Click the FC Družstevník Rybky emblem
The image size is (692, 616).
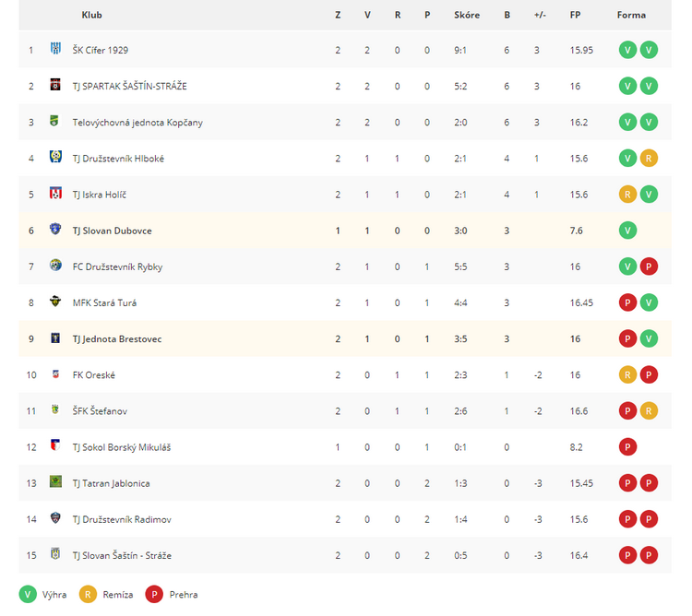[x=55, y=265]
